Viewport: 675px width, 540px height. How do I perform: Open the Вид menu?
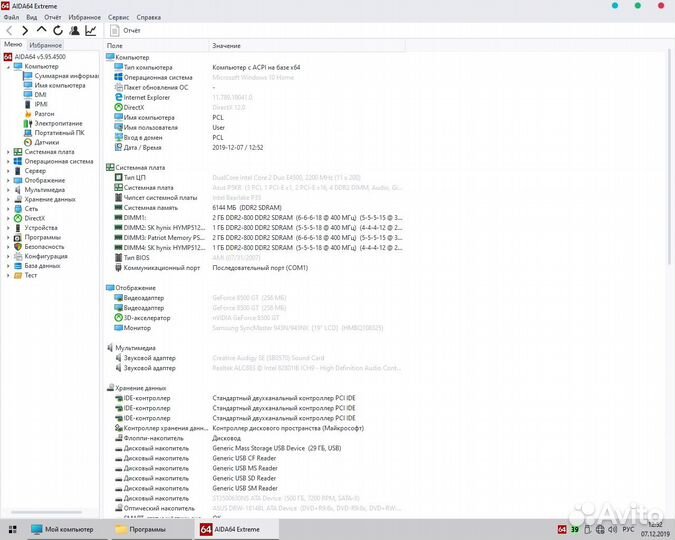[31, 17]
